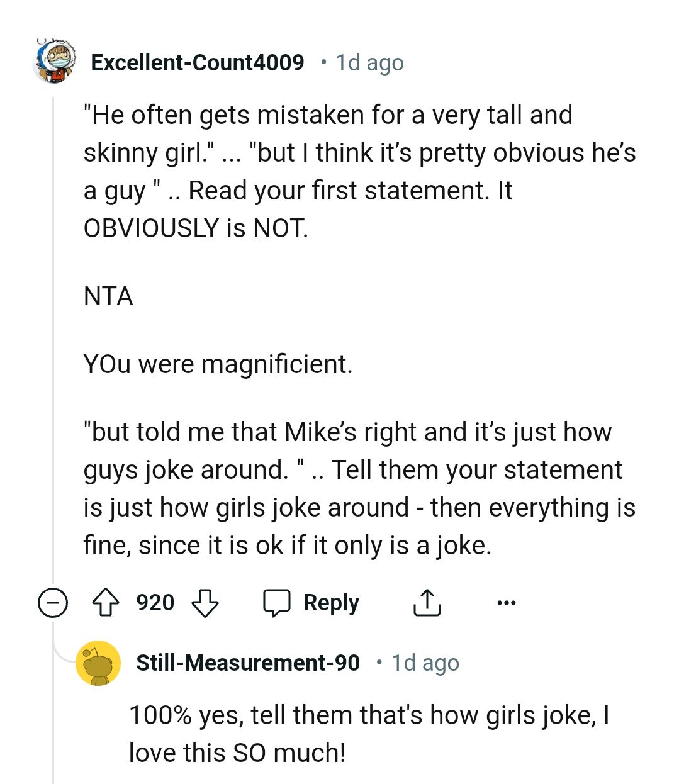Click the "1d ago" timestamp link
The width and height of the screenshot is (679, 784).
tap(369, 62)
